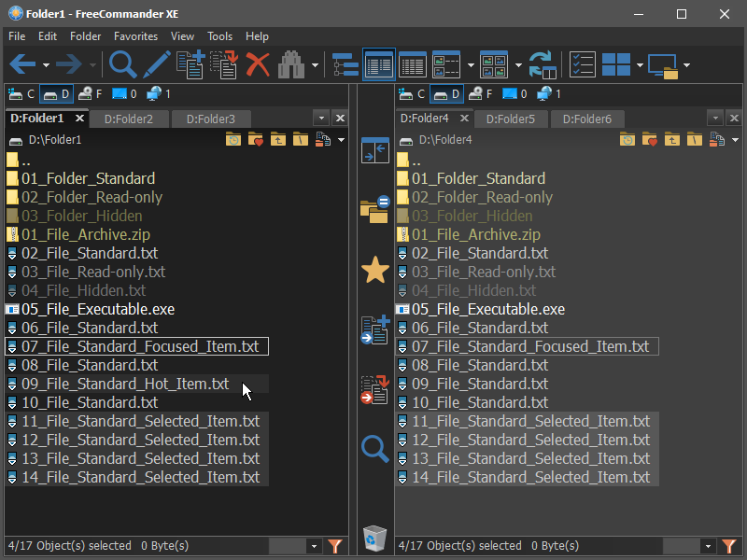
Task: Switch to the Details view mode in the toolbar
Action: [413, 64]
